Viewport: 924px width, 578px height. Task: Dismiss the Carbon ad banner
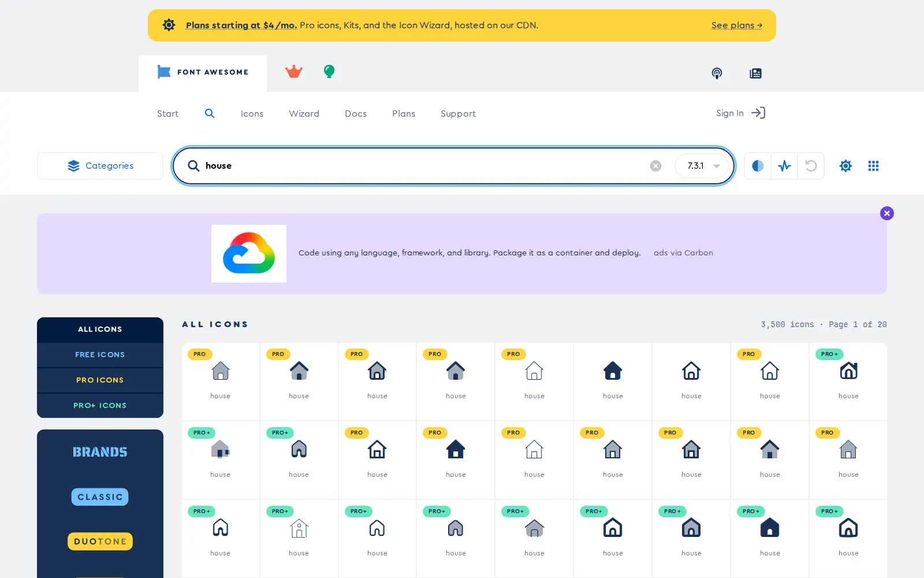coord(887,213)
